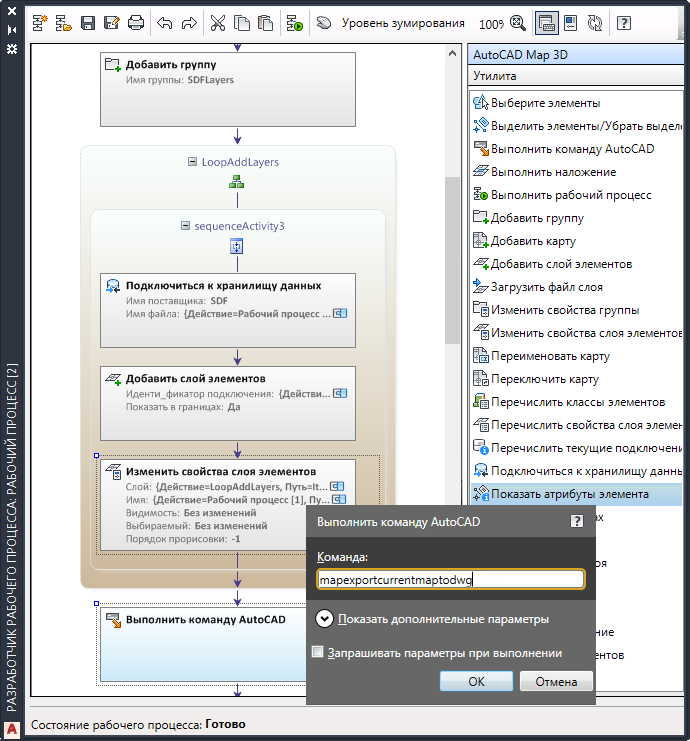Save the workflow with the floppy icon
690x741 pixels.
pyautogui.click(x=88, y=23)
